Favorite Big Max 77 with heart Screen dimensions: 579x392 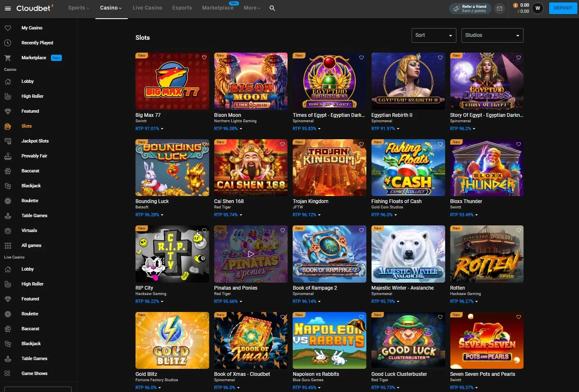click(x=204, y=58)
